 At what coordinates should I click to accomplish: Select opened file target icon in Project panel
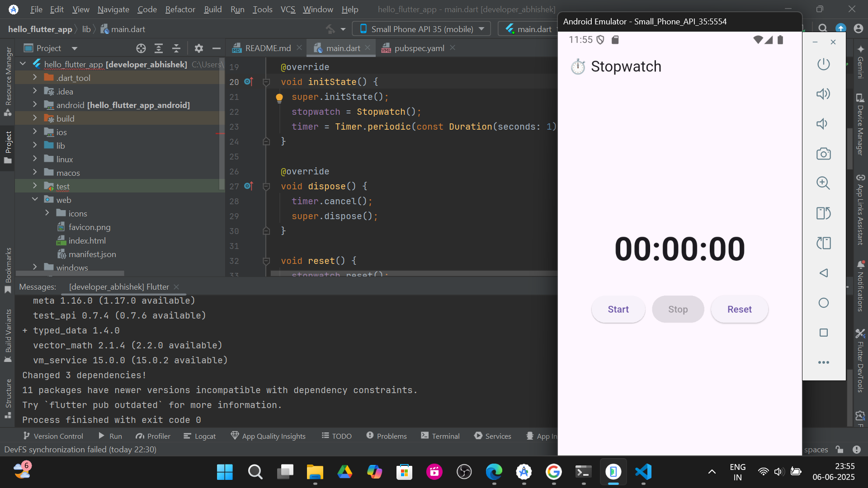(141, 48)
